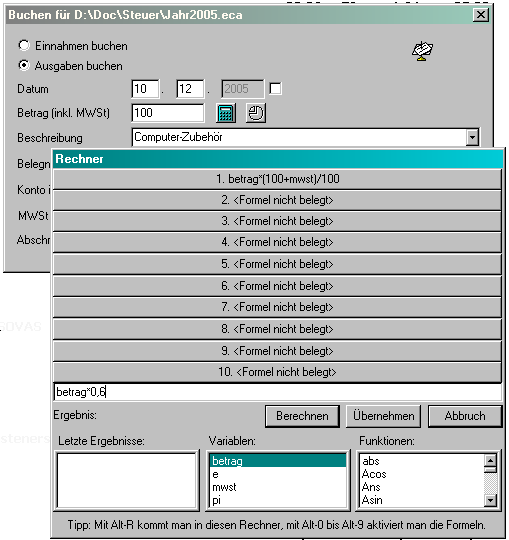Image resolution: width=509 pixels, height=540 pixels.
Task: Click the Funktionen list scroll-up arrow
Action: (x=490, y=460)
